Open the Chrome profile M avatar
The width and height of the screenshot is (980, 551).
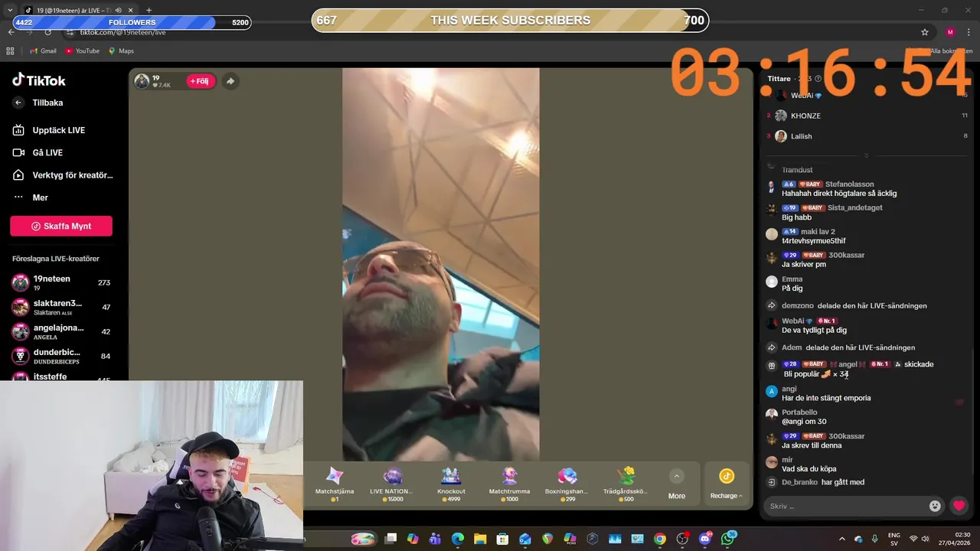point(950,32)
